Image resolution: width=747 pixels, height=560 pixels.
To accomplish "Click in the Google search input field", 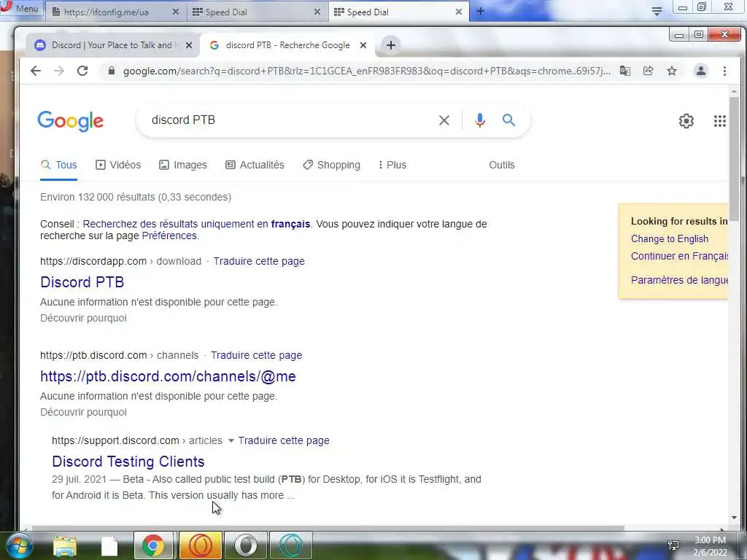I will click(x=290, y=120).
